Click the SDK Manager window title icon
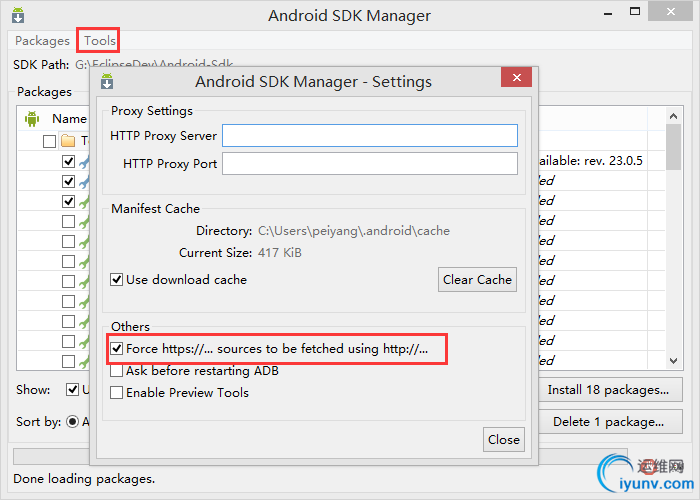 pyautogui.click(x=18, y=15)
